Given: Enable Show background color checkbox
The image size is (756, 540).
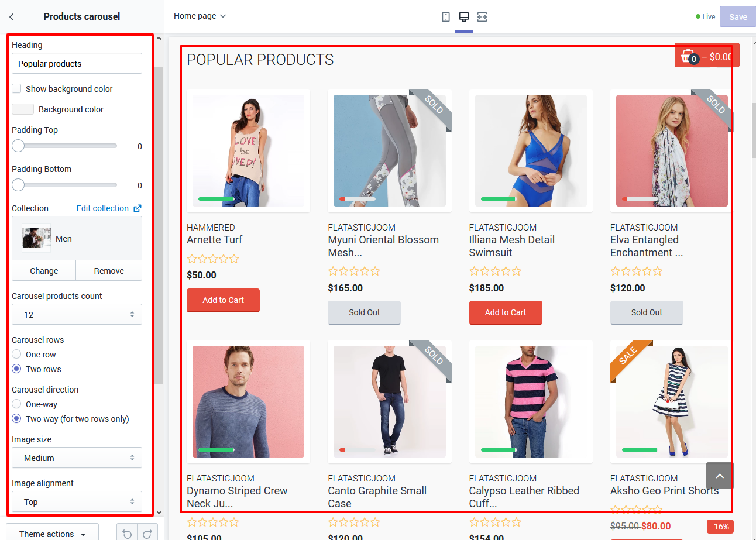Looking at the screenshot, I should pos(17,89).
